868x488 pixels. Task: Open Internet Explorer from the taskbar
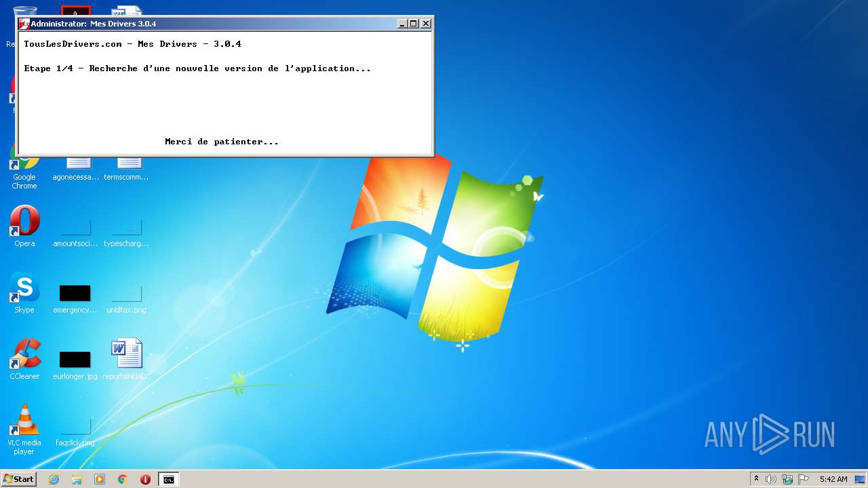pyautogui.click(x=54, y=479)
